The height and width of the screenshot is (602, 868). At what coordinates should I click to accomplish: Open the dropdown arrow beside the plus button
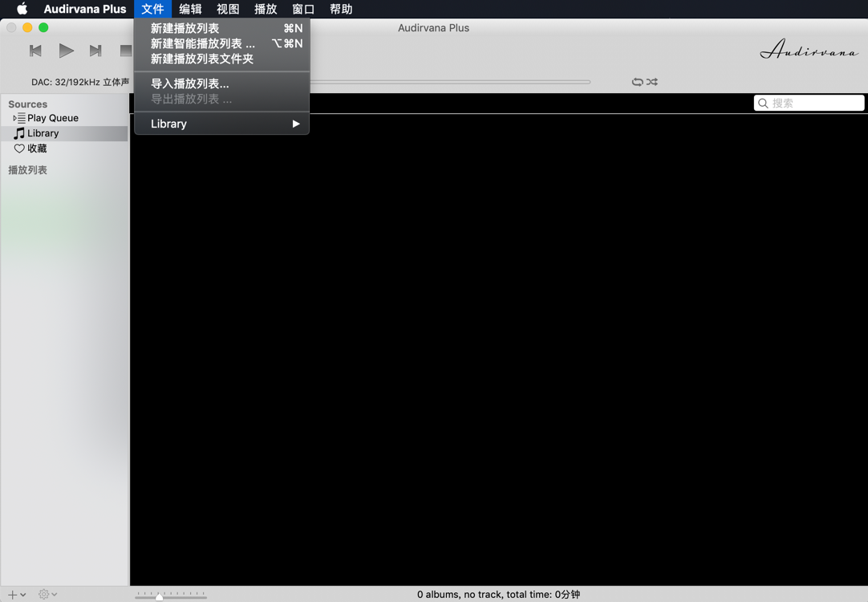coord(22,593)
